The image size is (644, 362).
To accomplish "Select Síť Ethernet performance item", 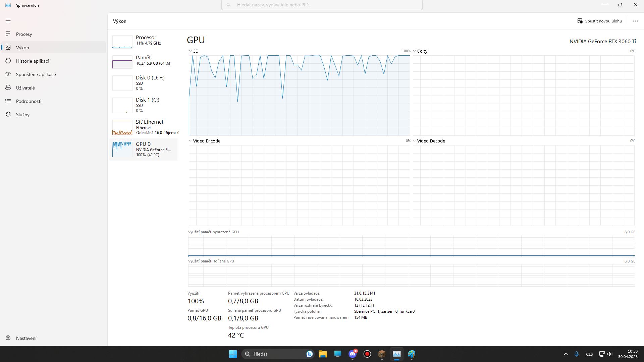I will [144, 127].
